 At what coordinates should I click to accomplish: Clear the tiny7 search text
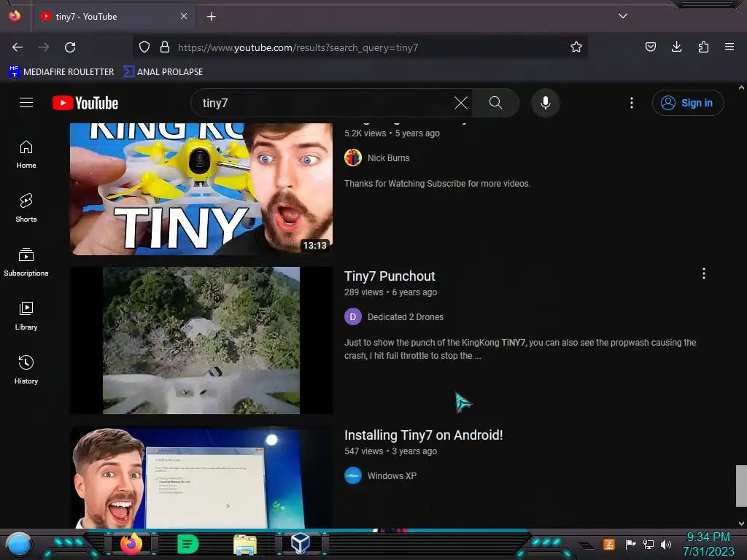coord(461,103)
